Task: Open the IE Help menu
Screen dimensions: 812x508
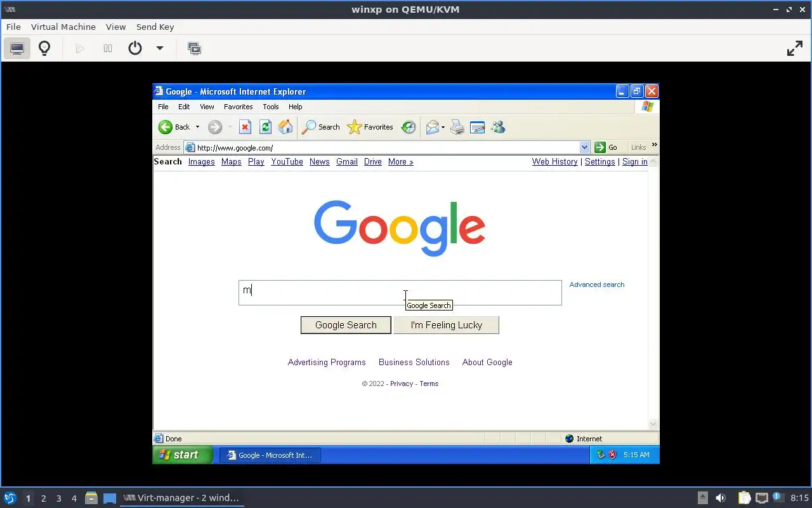Action: [295, 107]
